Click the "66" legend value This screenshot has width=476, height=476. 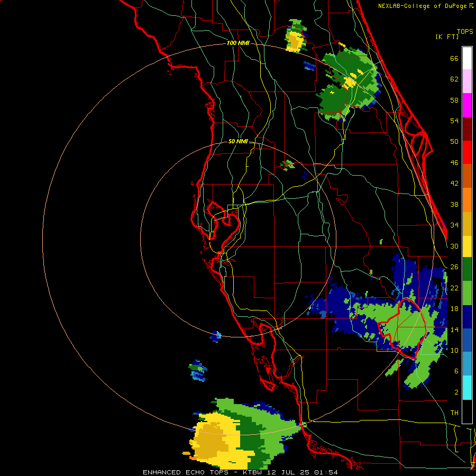(x=454, y=58)
